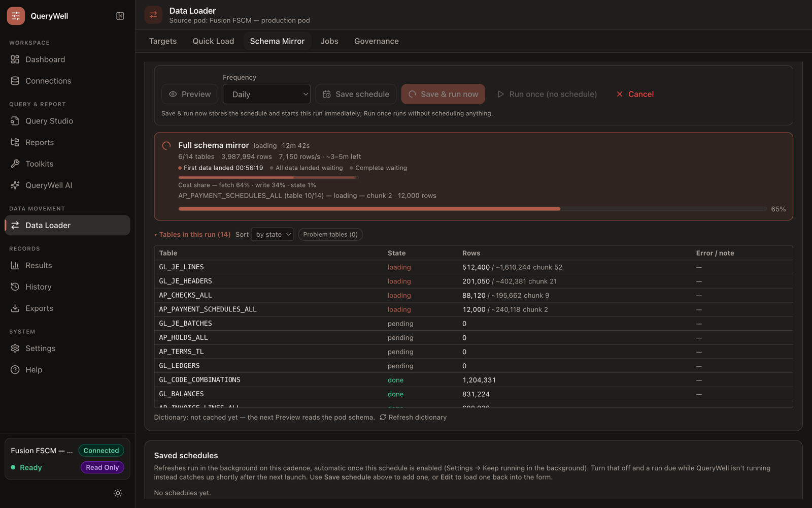Screen dimensions: 812x508
Task: Click All data landed waiting milestone
Action: click(306, 168)
